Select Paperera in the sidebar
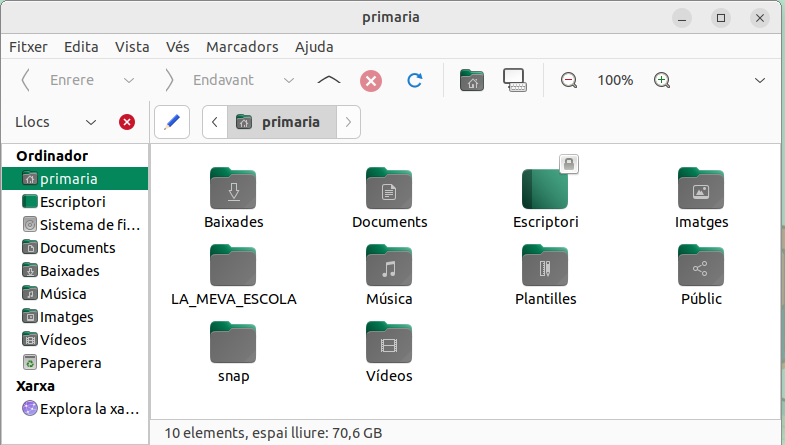 coord(70,363)
